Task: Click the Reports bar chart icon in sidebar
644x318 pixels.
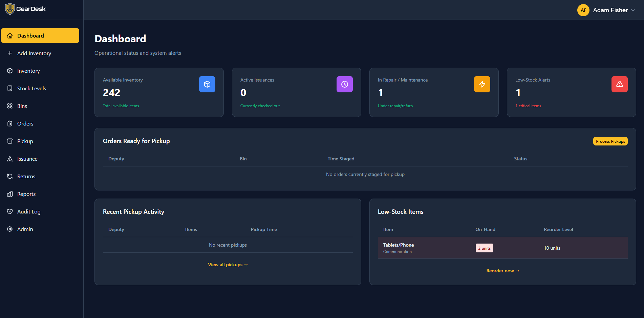Action: [x=10, y=194]
